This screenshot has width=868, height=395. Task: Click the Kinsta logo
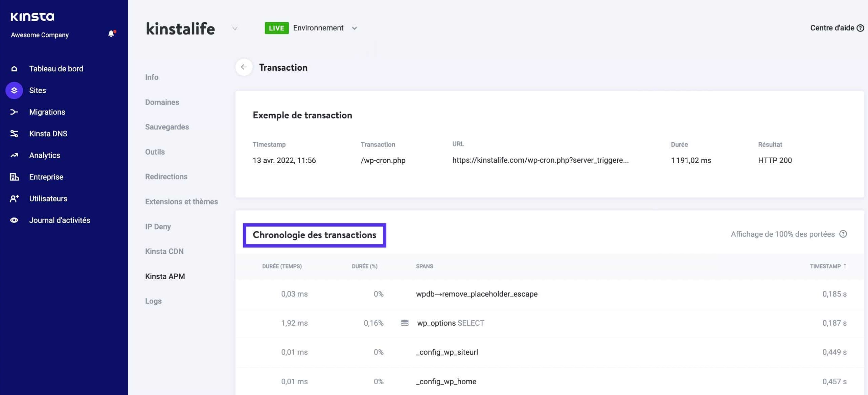32,17
